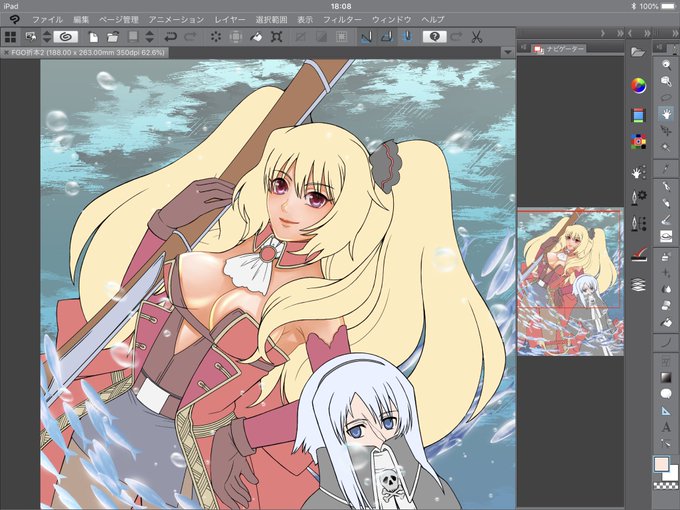The image size is (680, 510).
Task: Open the Color Wheel palette
Action: point(638,85)
